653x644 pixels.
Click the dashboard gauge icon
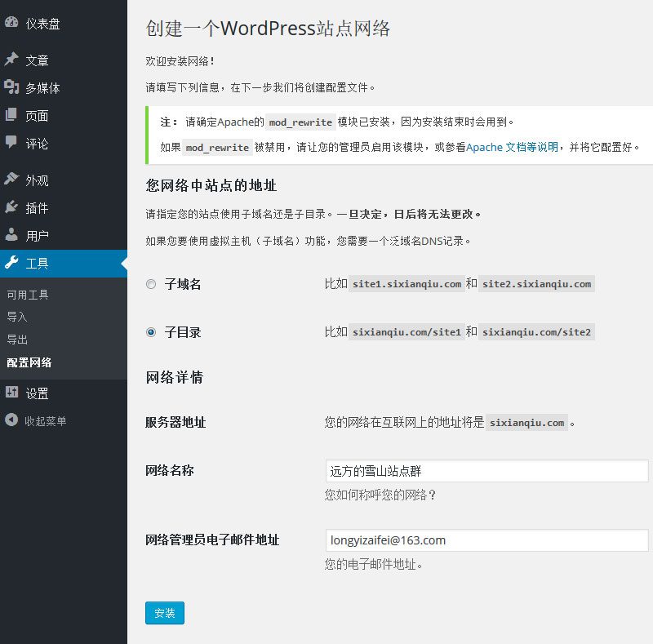11,23
